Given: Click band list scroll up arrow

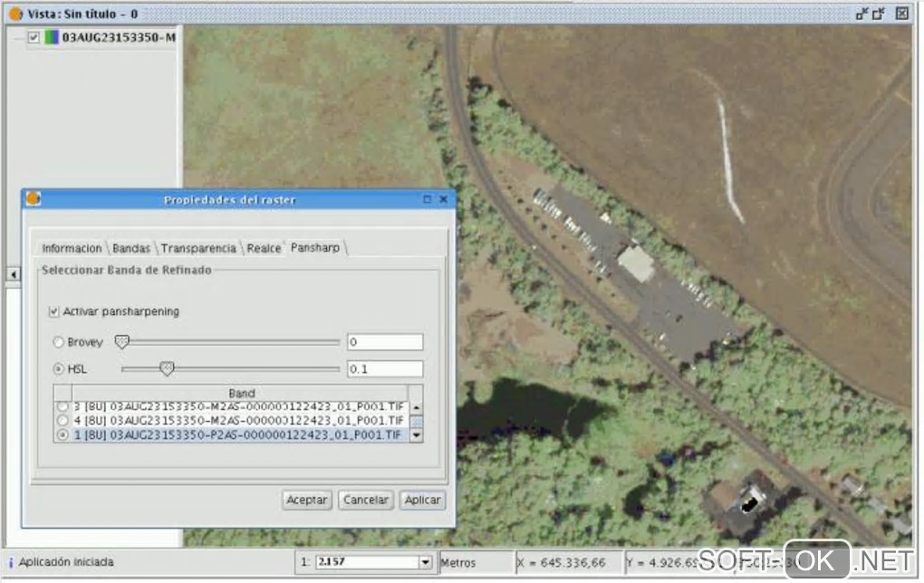Looking at the screenshot, I should [x=417, y=407].
